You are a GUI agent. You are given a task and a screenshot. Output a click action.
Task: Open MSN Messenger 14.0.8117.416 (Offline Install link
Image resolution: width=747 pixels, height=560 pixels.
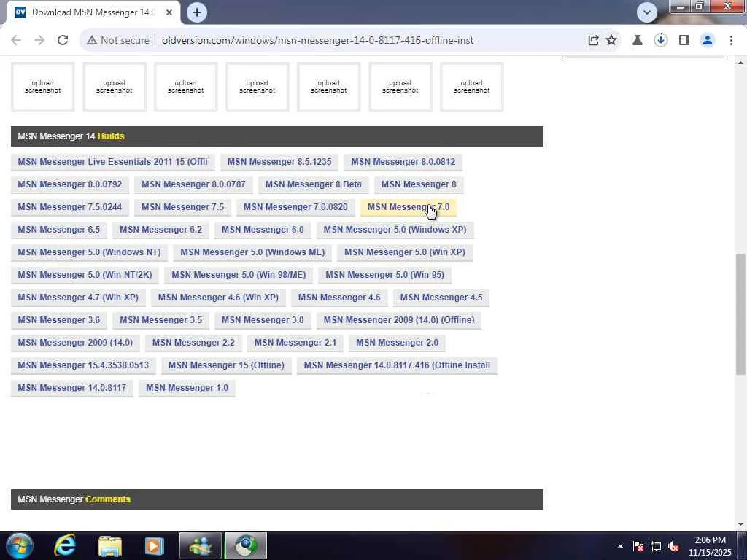pos(397,365)
